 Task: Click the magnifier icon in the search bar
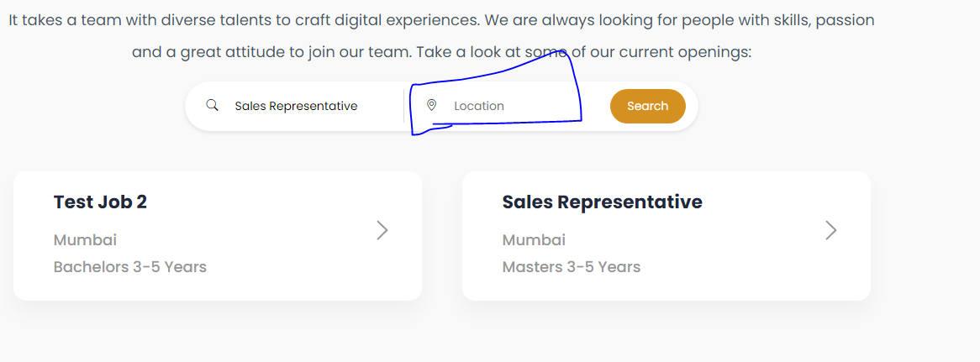[x=213, y=106]
